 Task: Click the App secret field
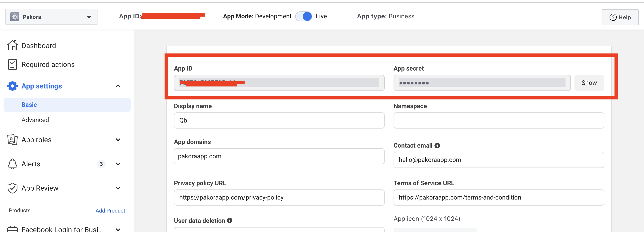tap(482, 83)
